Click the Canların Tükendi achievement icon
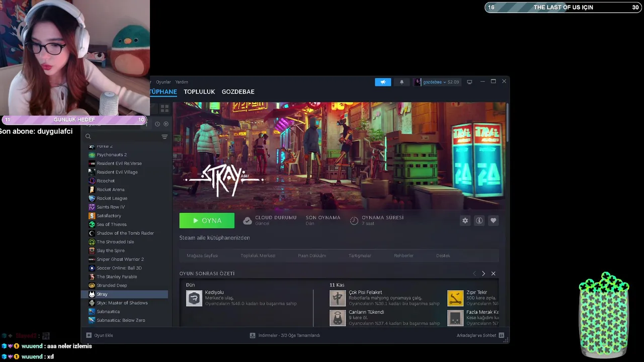This screenshot has width=644, height=362. coord(338,318)
